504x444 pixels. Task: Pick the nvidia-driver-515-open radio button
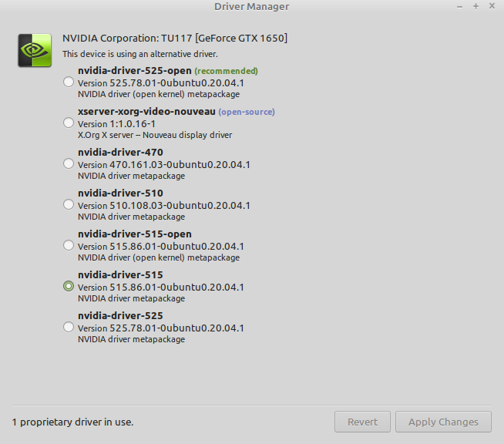point(69,245)
